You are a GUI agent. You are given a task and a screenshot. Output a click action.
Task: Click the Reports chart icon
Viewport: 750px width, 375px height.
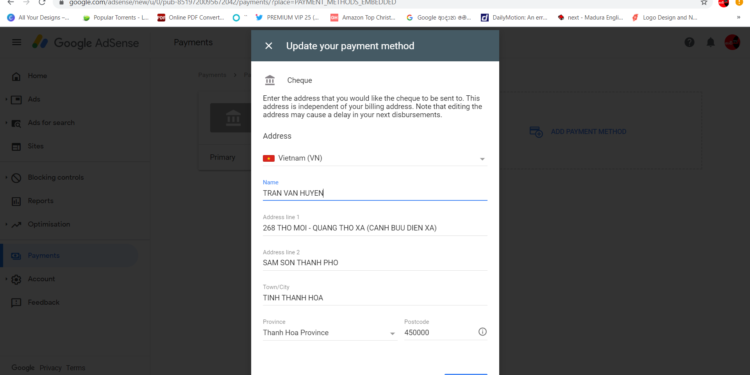pos(16,201)
